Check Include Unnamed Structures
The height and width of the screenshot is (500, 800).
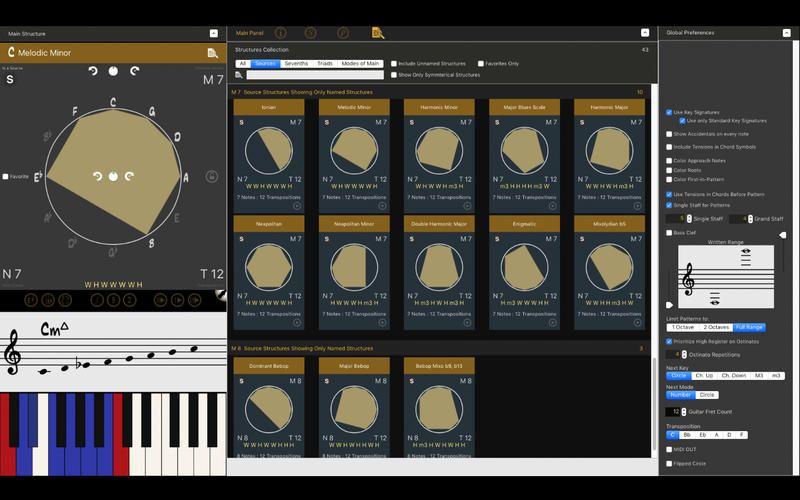[x=393, y=63]
